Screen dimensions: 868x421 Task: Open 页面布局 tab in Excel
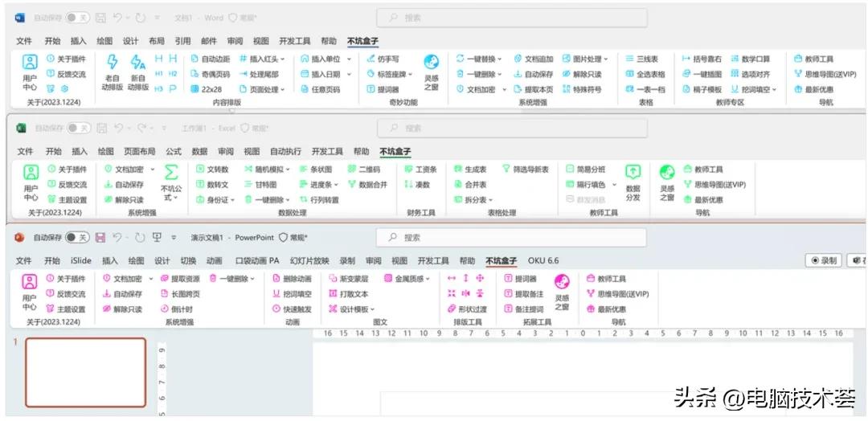(x=139, y=151)
